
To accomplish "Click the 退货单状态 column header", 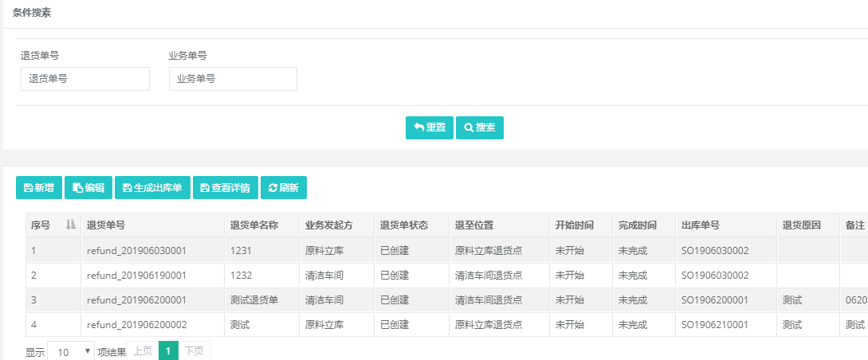I will [x=411, y=225].
